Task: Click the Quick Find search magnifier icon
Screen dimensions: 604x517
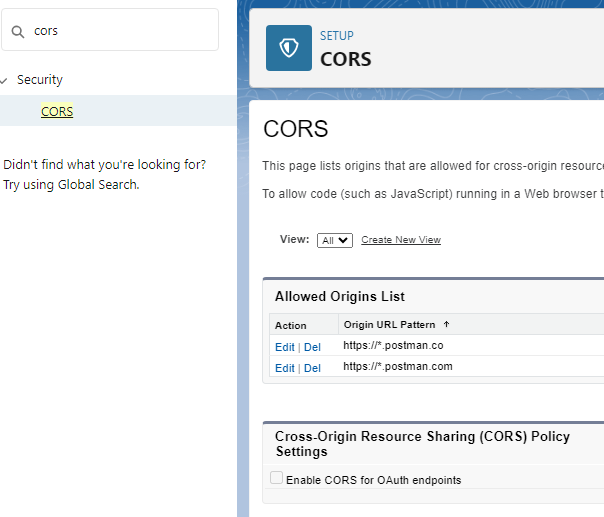Action: tap(18, 32)
